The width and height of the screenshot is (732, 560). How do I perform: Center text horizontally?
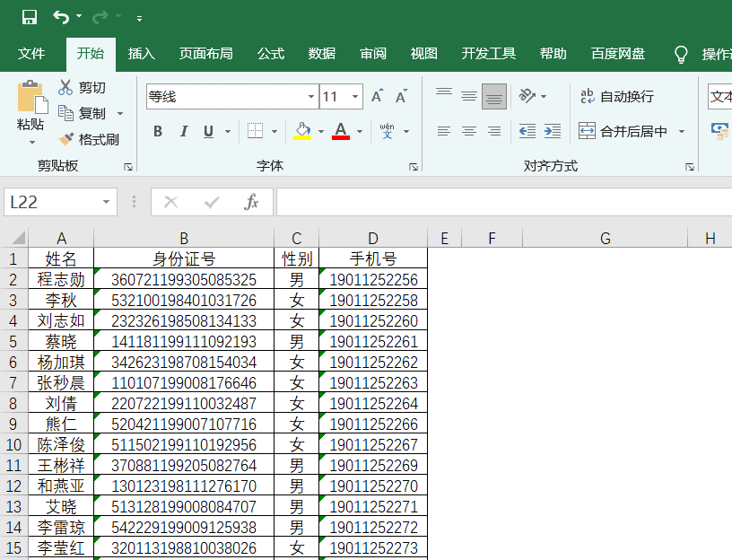pos(469,131)
